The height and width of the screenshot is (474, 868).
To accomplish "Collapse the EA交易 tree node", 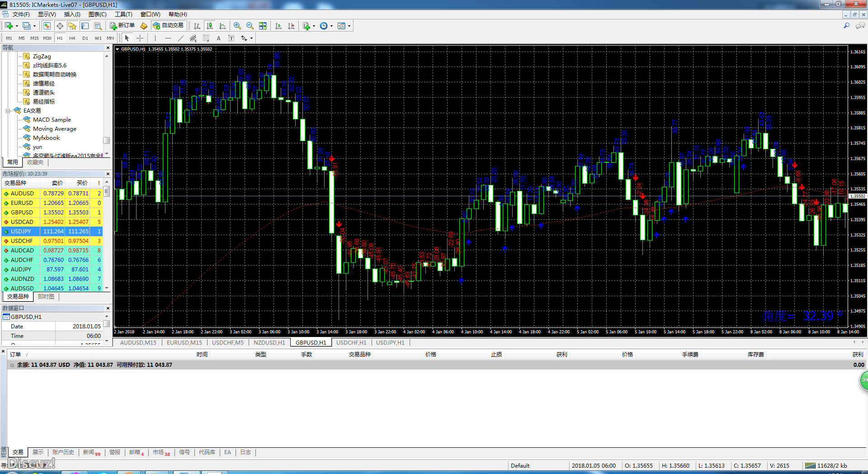I will pyautogui.click(x=8, y=110).
